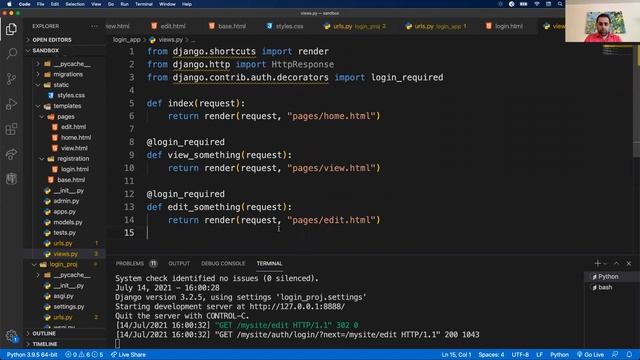Click the editor minimap preview
This screenshot has height=360, width=640.
tap(617, 51)
